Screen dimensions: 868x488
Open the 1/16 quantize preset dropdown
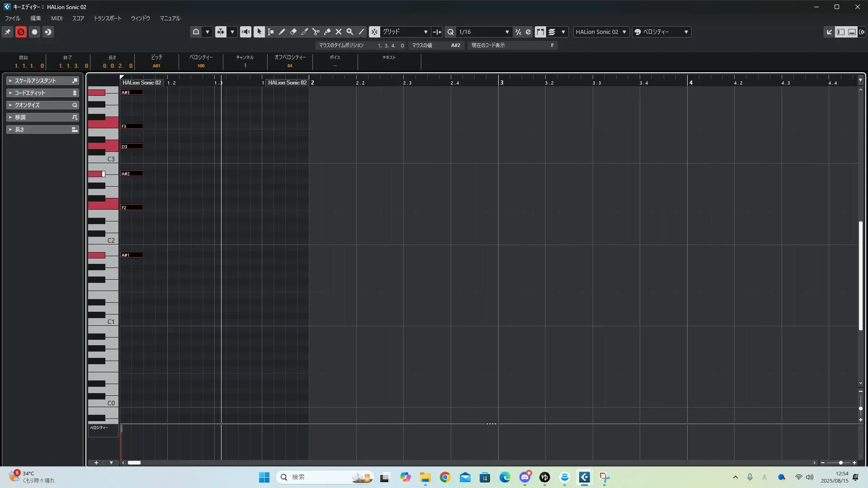tap(484, 32)
